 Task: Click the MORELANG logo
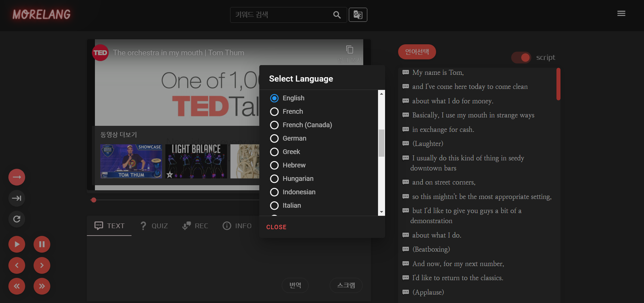(42, 14)
